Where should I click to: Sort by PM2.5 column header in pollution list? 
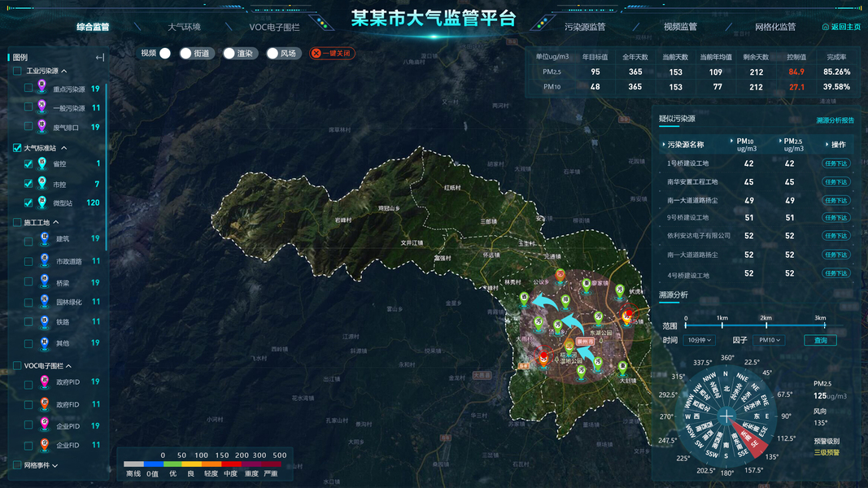793,145
